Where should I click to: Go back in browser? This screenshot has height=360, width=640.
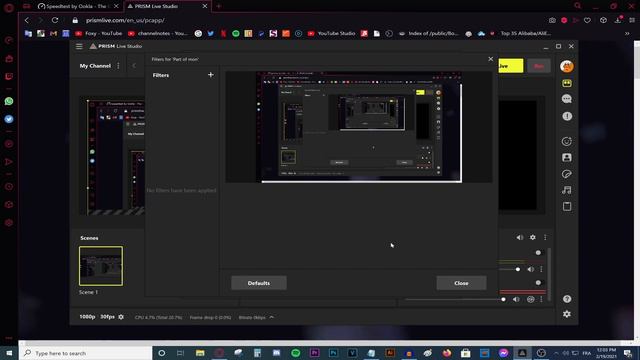[x=27, y=20]
